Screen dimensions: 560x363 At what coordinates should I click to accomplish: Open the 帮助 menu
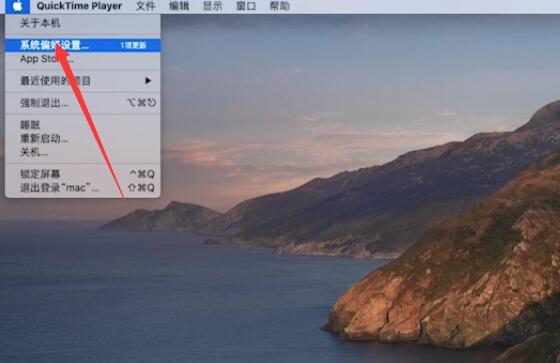[280, 6]
